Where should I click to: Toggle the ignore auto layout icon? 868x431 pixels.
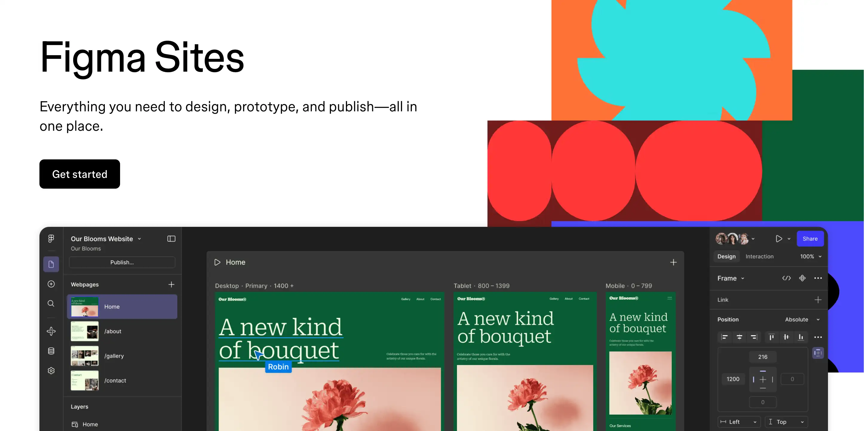pyautogui.click(x=818, y=353)
